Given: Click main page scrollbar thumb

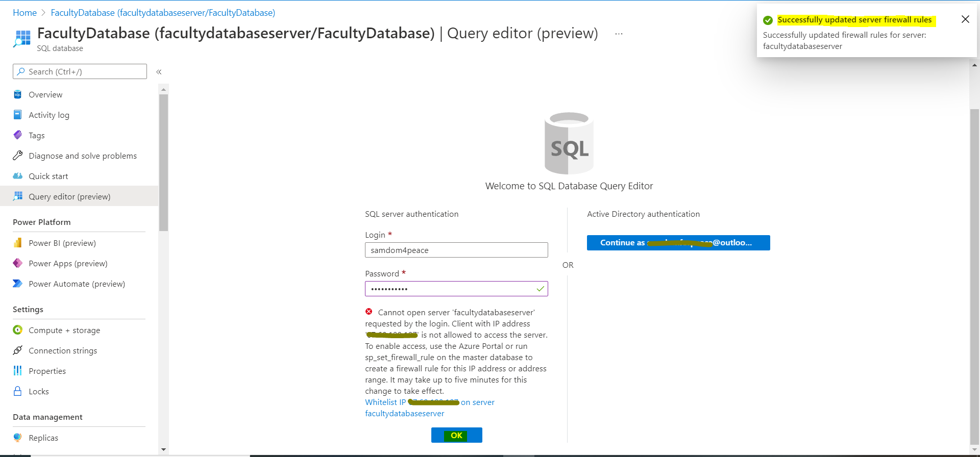Looking at the screenshot, I should pos(974,277).
